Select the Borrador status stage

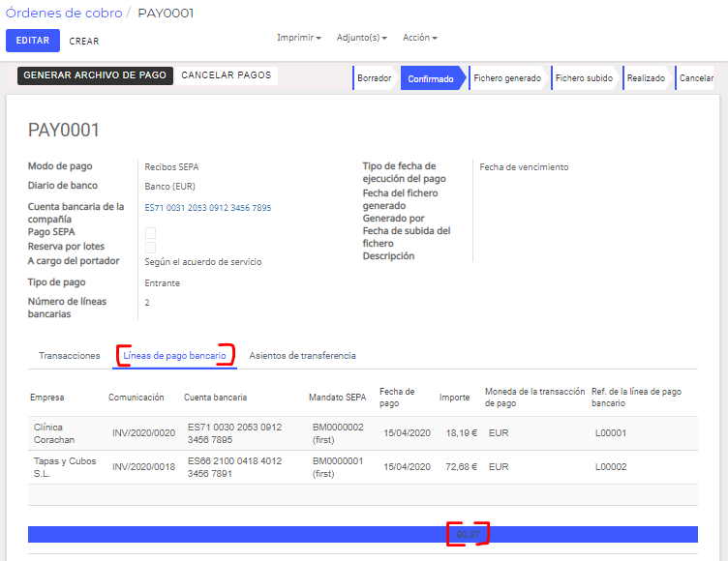pos(375,78)
